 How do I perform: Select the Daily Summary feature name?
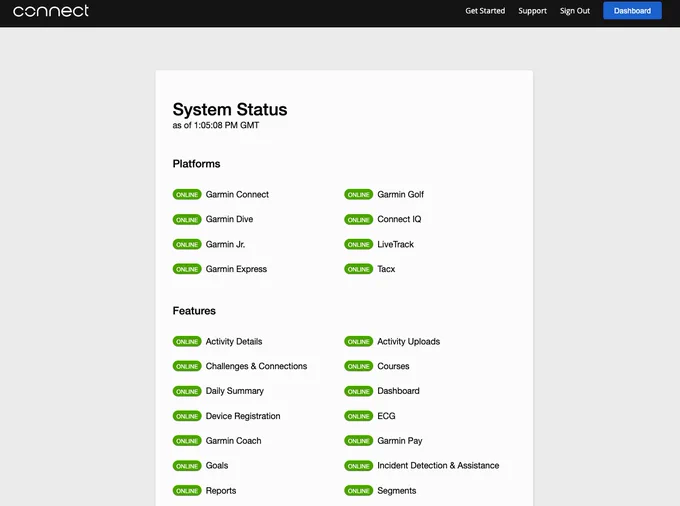tap(235, 391)
